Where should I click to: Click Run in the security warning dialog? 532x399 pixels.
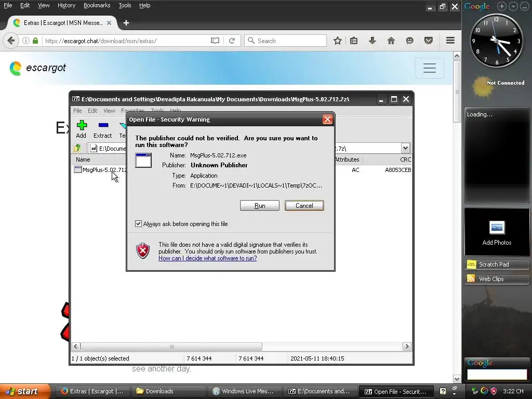(x=260, y=206)
